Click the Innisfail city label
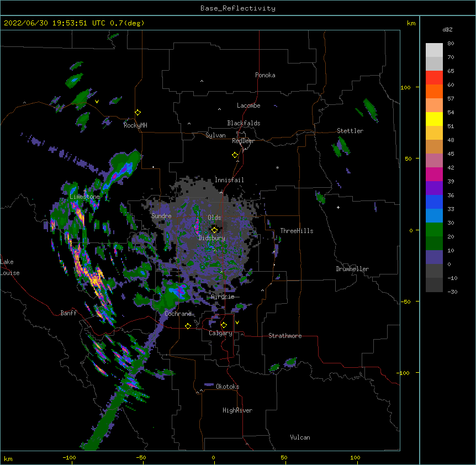The width and height of the screenshot is (476, 465). tap(229, 180)
